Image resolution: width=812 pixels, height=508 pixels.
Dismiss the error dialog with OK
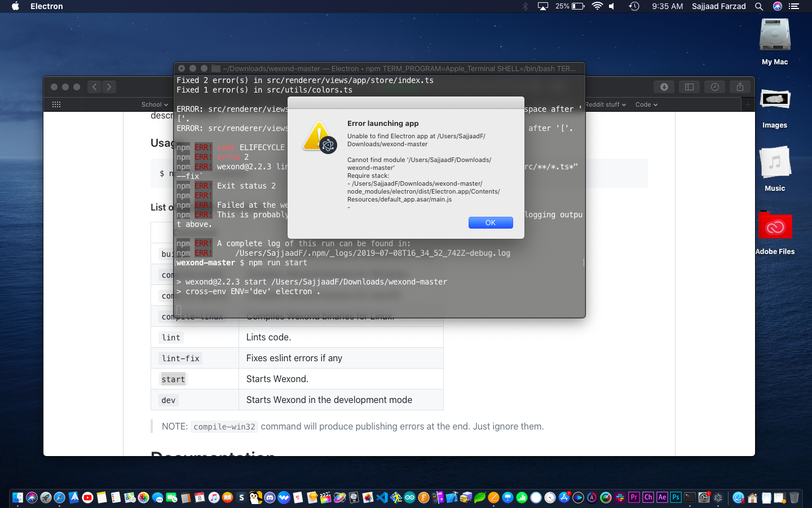click(491, 222)
